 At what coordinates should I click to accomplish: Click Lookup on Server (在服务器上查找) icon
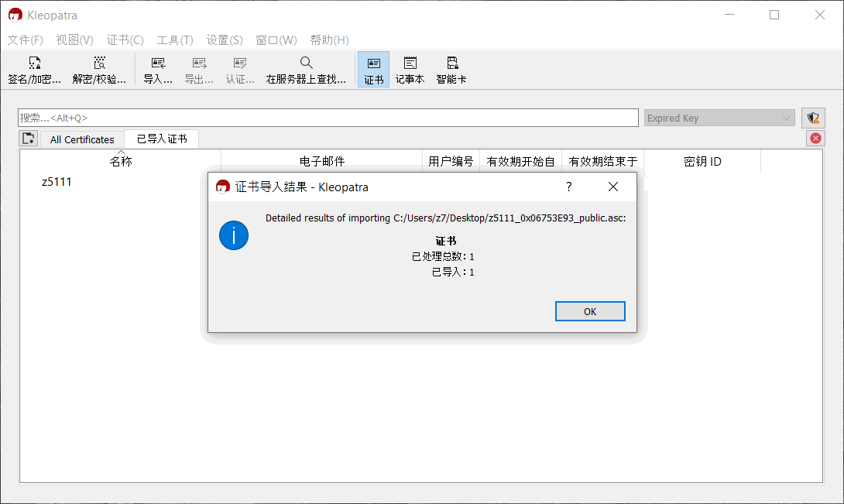(x=306, y=70)
